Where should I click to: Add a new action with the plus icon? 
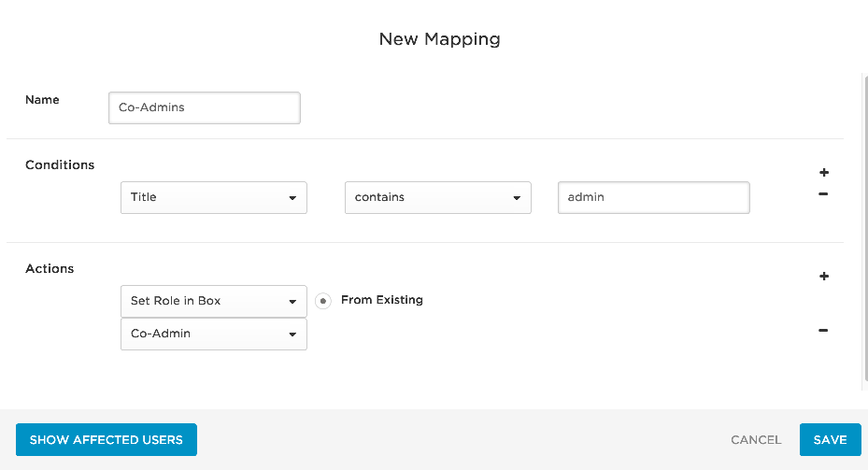point(824,277)
